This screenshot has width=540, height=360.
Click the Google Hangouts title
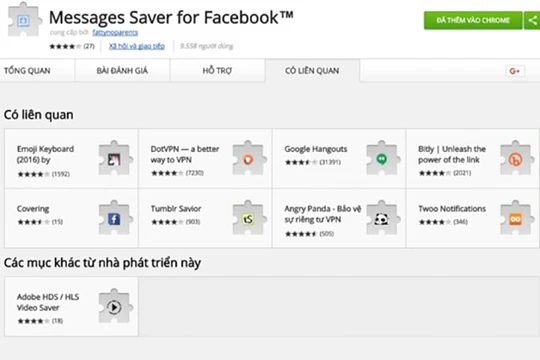tap(315, 149)
